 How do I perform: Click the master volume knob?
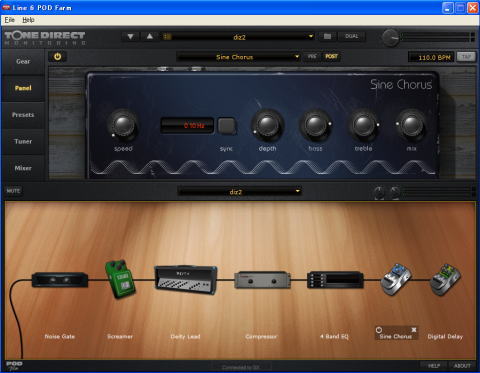coord(390,37)
